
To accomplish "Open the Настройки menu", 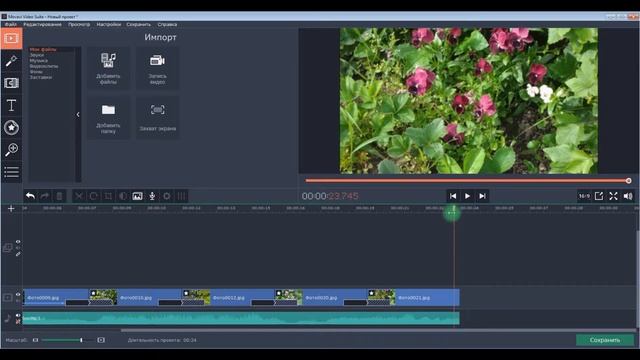I will coord(109,24).
